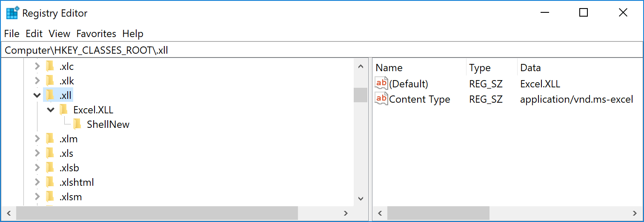This screenshot has height=222, width=644.
Task: Select the Content Type string value icon
Action: [381, 99]
